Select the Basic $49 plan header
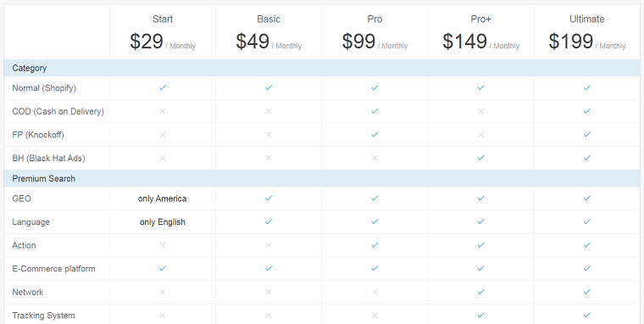 pyautogui.click(x=269, y=32)
